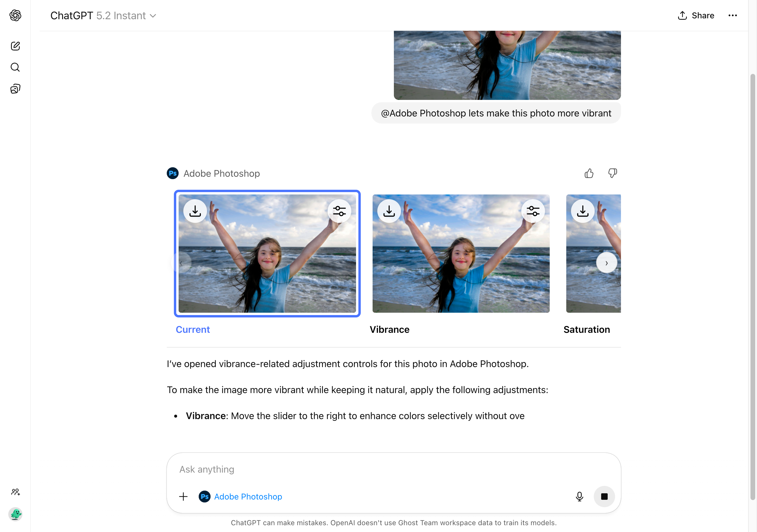Image resolution: width=757 pixels, height=532 pixels.
Task: Select the Saturation option label
Action: pos(587,330)
